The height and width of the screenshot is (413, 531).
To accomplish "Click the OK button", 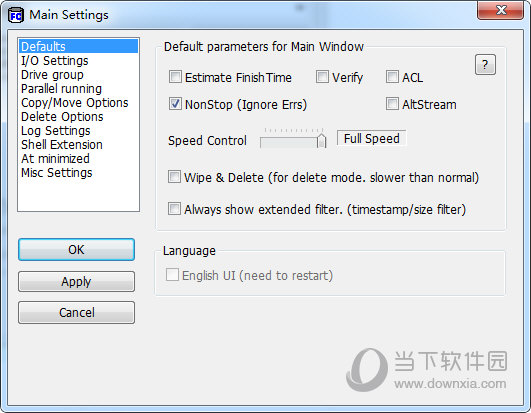I will (76, 249).
